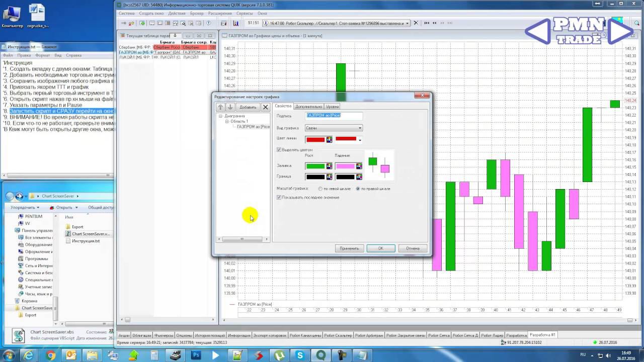Jump to the first message with the rewind icon

[427, 23]
